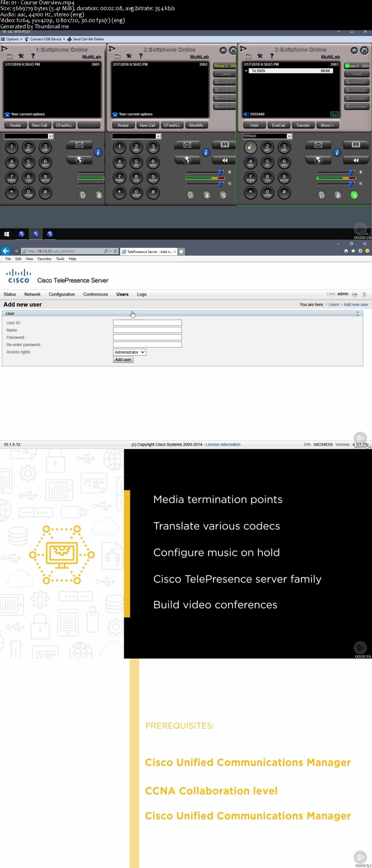372x868 pixels.
Task: Click the License information link
Action: point(223,444)
